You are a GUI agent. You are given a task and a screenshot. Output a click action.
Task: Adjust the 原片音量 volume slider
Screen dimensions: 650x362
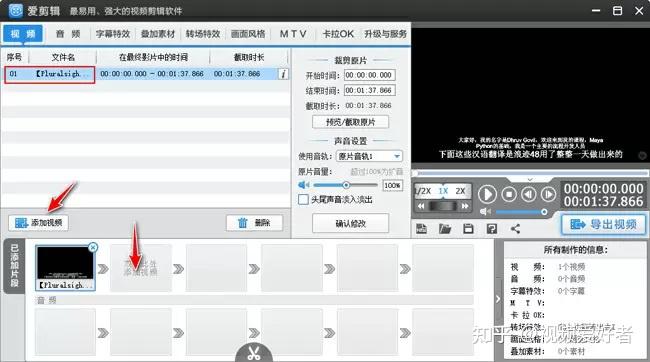point(345,185)
